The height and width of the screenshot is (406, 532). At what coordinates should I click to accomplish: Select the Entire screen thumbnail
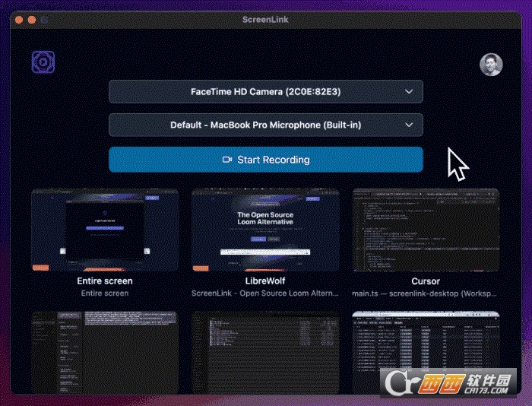click(x=105, y=230)
